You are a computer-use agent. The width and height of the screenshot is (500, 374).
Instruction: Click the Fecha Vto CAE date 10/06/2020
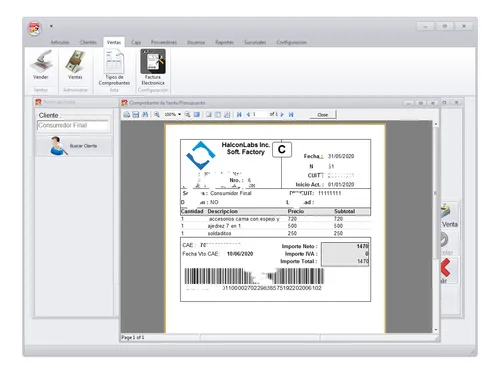(x=240, y=254)
